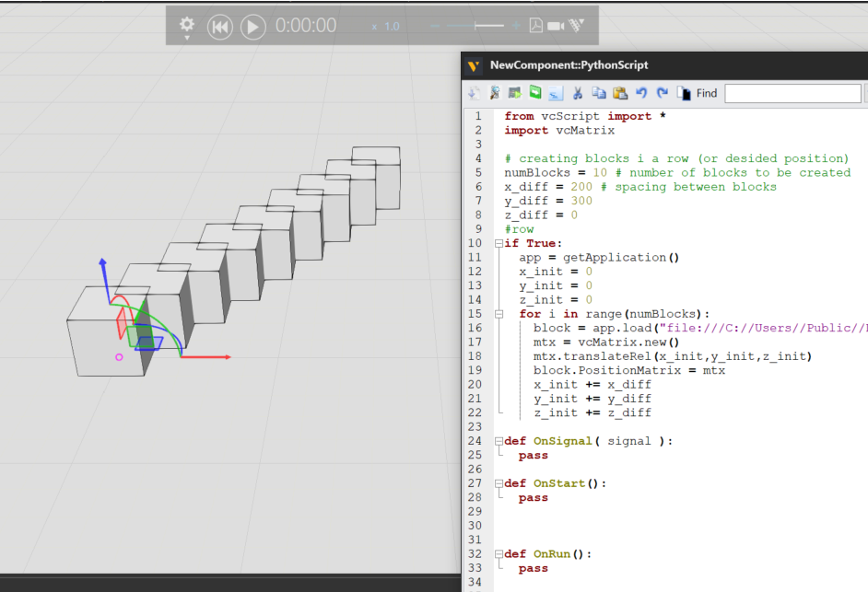Start video recording with the camera icon
Screen dimensions: 868x592
click(556, 26)
